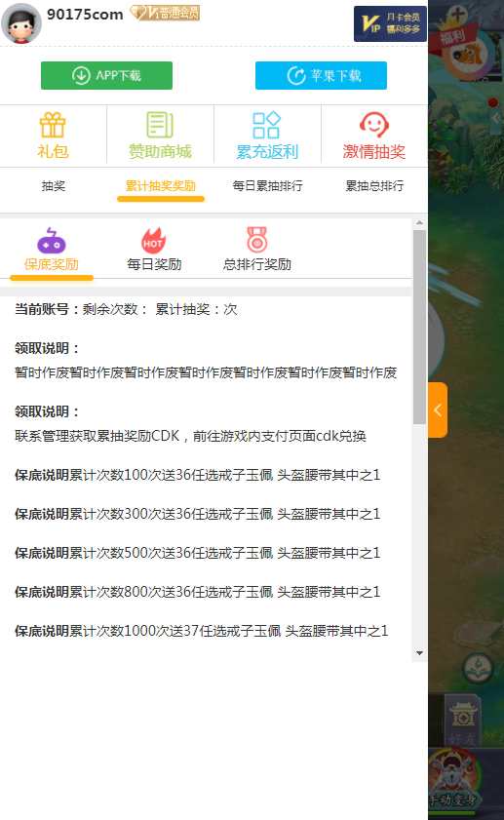This screenshot has width=504, height=820.
Task: Click the 90175com username text
Action: pos(85,15)
